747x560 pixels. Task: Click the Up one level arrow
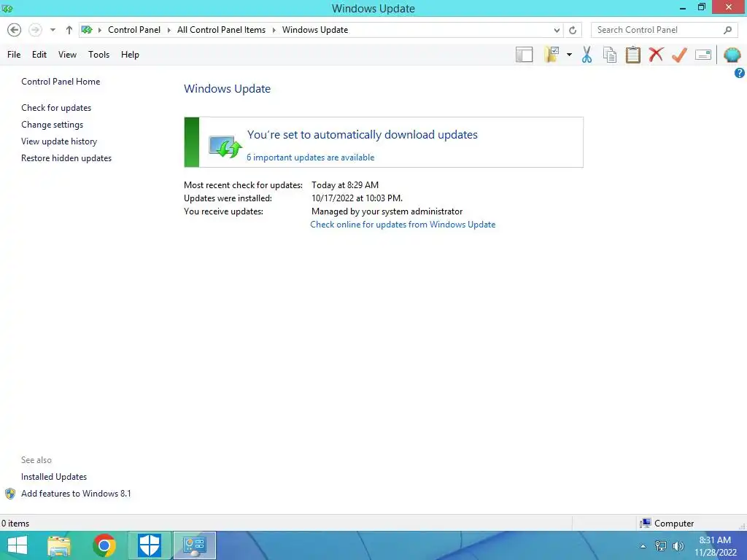pyautogui.click(x=69, y=30)
